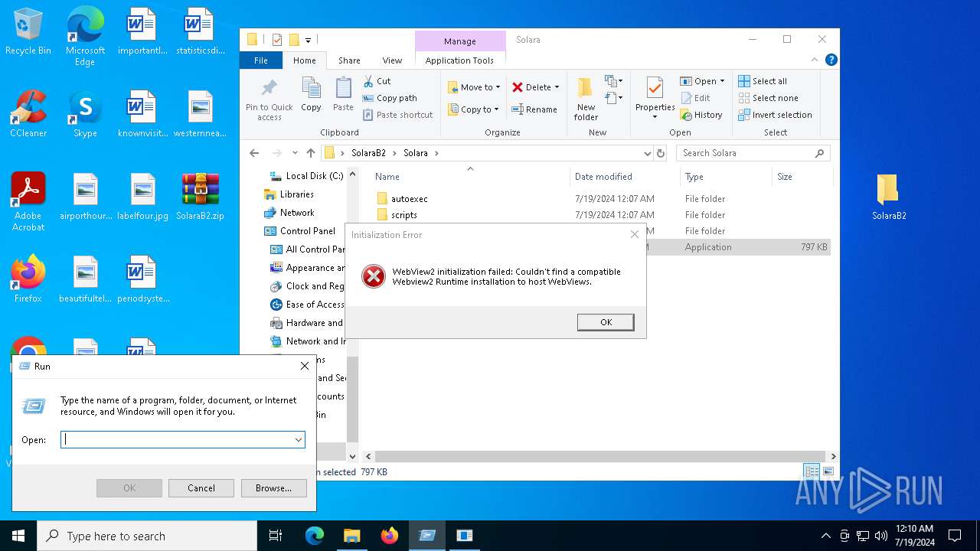Screen dimensions: 980x551
Task: Click the New folder icon
Action: (586, 99)
